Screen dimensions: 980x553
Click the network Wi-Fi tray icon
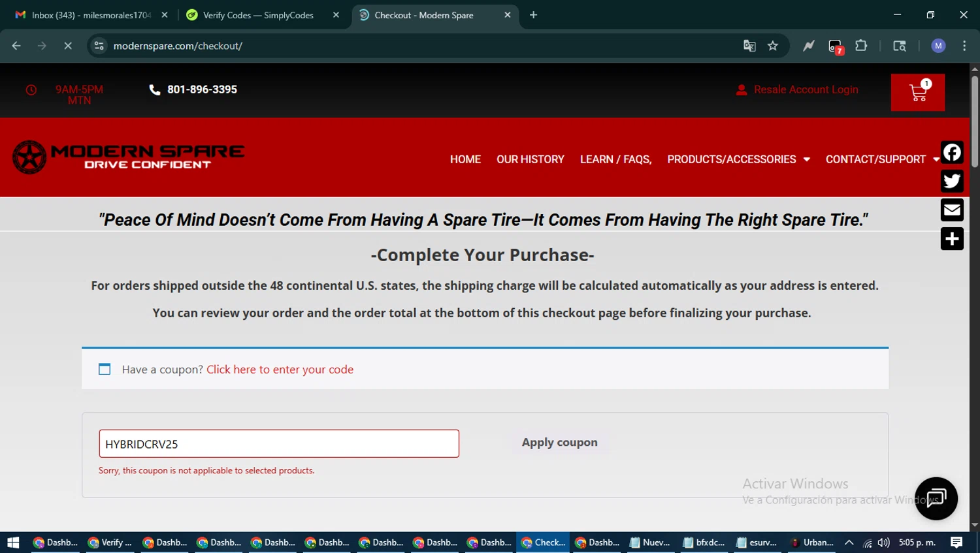coord(867,543)
